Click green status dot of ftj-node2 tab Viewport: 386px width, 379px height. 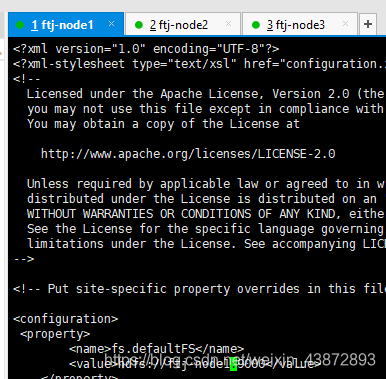point(139,25)
